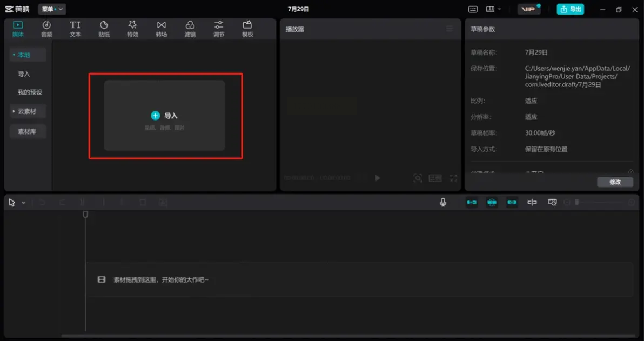Click the timeline horizontal scrollbar
This screenshot has height=341, width=644.
[x=348, y=336]
